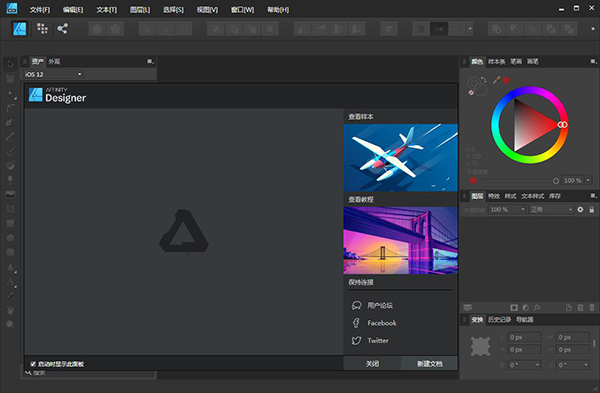Toggle stroke/fill selector circles in Color panel

477,85
